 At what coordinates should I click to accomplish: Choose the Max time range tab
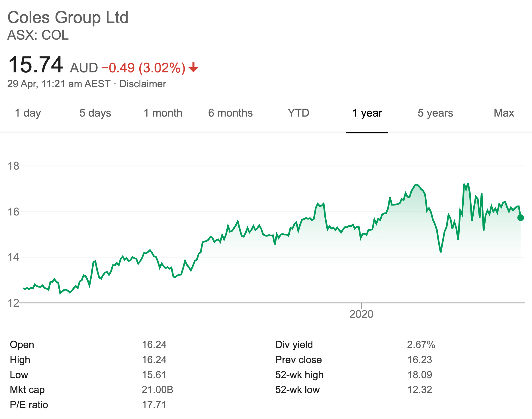504,113
